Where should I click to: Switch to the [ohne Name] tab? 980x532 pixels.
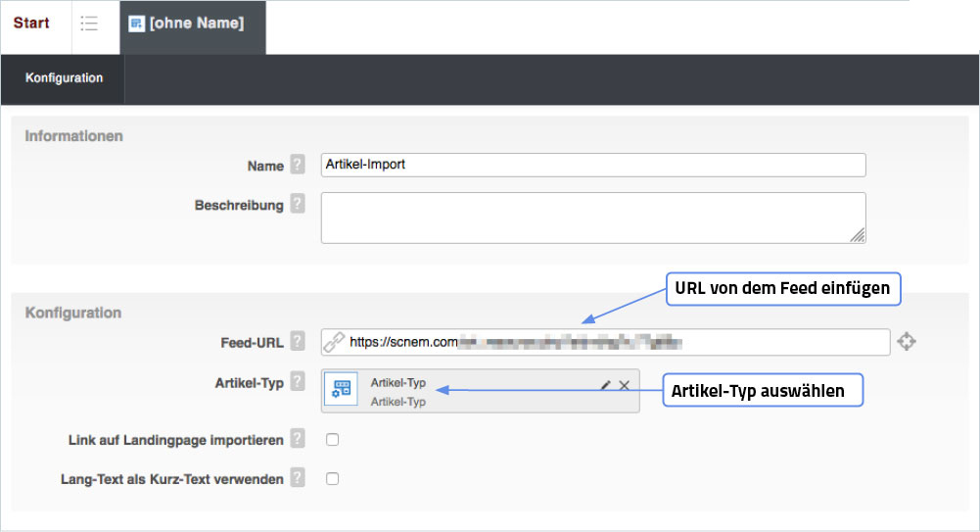coord(192,24)
